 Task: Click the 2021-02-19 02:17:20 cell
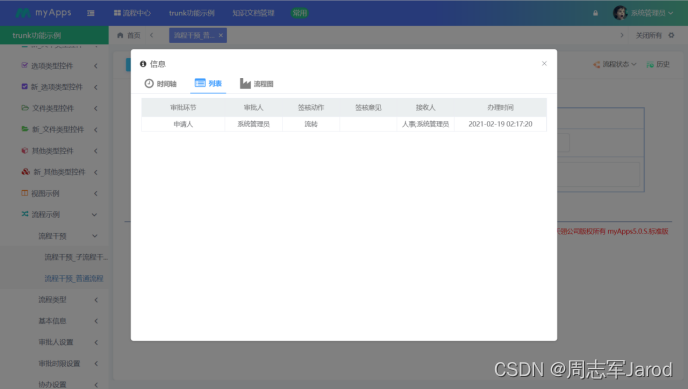coord(500,124)
